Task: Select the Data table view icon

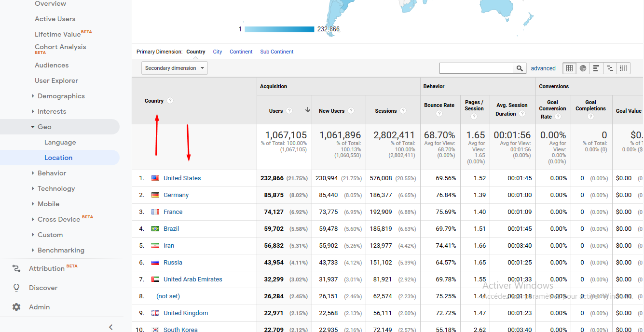Action: click(569, 68)
